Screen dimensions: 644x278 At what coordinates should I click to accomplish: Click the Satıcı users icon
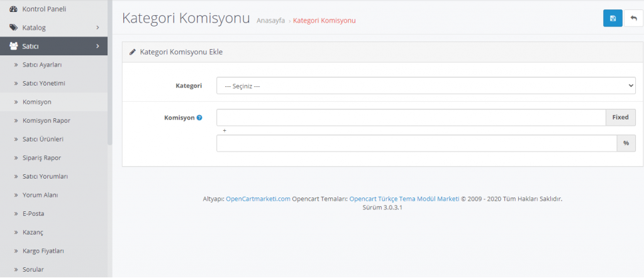14,46
